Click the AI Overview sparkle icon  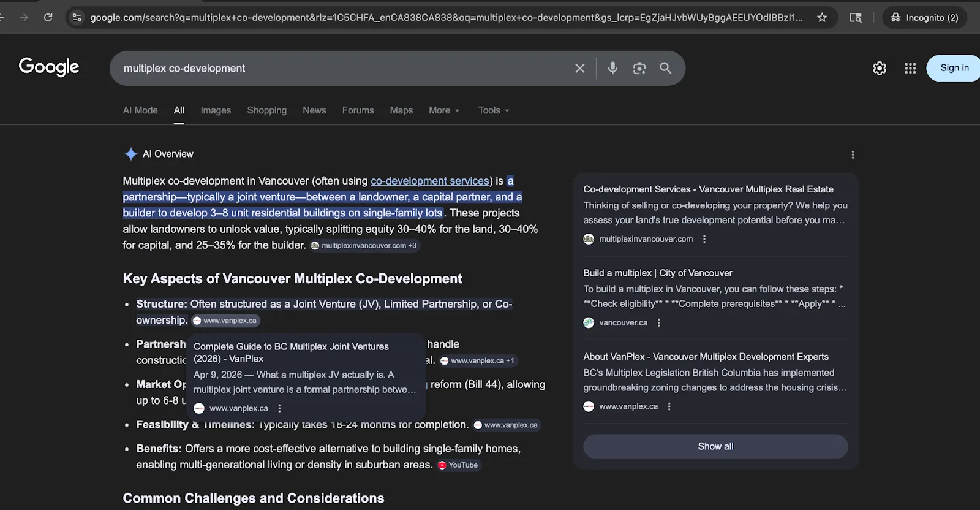click(x=130, y=154)
